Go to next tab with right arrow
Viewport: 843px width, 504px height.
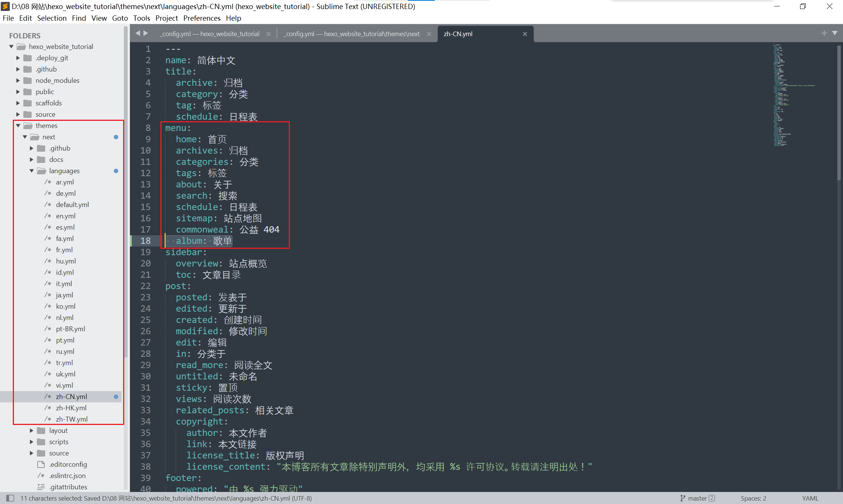[146, 33]
